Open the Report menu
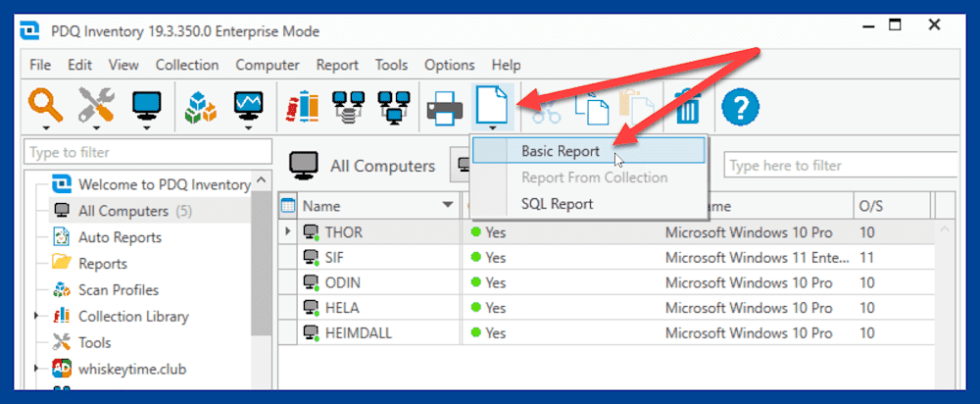980x404 pixels. tap(337, 65)
